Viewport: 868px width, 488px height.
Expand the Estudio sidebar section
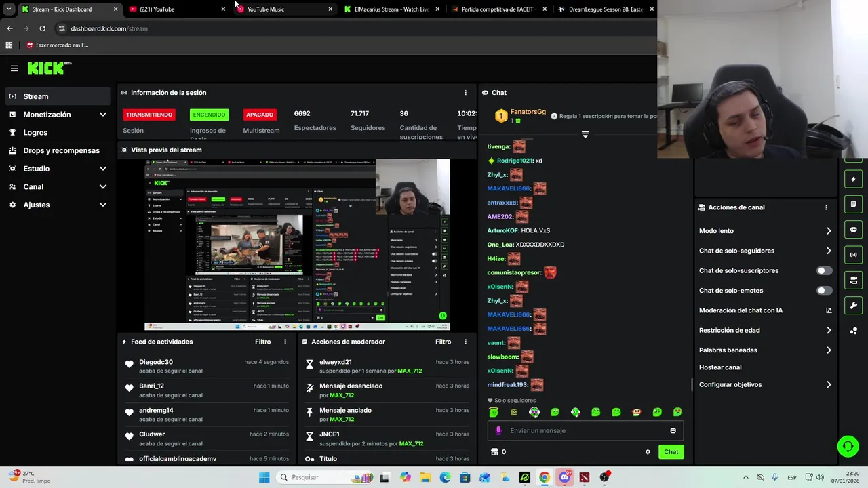point(58,169)
